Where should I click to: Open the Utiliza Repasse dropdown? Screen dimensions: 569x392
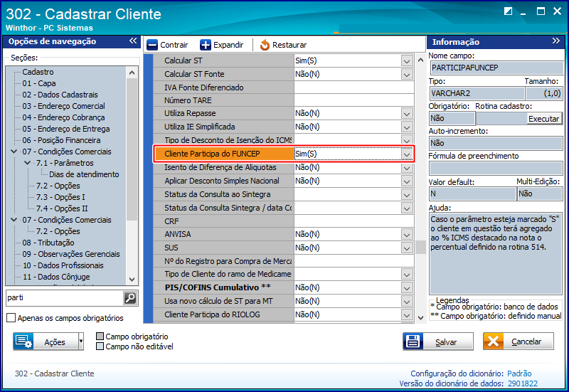(407, 114)
